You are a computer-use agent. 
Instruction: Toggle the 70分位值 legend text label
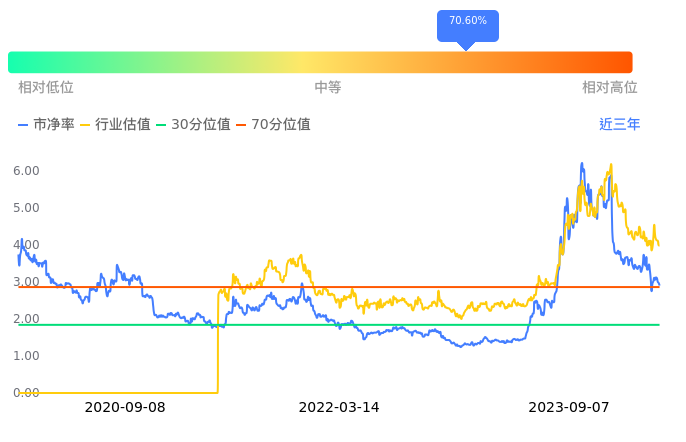point(281,125)
